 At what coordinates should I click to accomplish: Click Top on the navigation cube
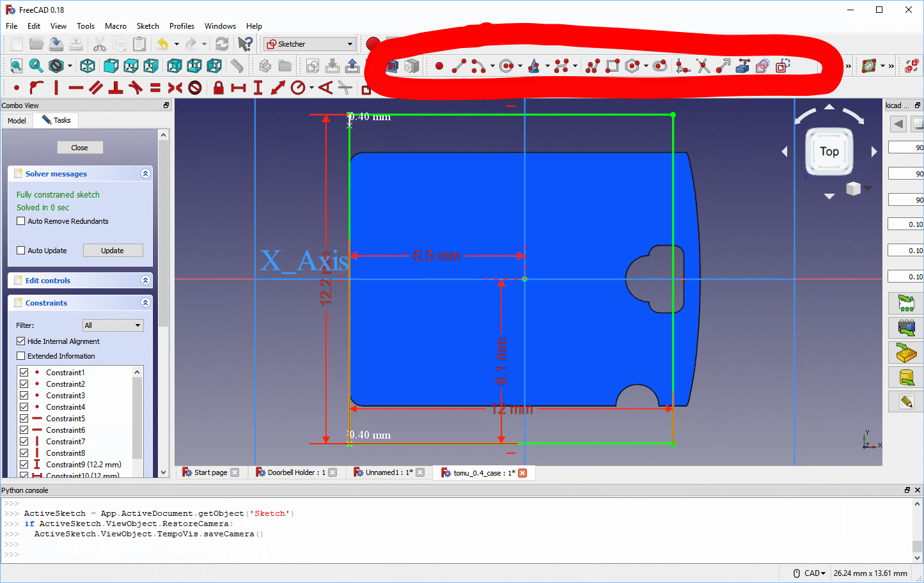(x=829, y=152)
